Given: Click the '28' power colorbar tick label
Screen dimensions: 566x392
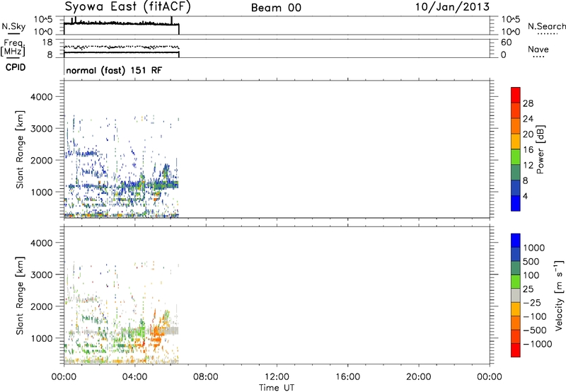Looking at the screenshot, I should [528, 103].
